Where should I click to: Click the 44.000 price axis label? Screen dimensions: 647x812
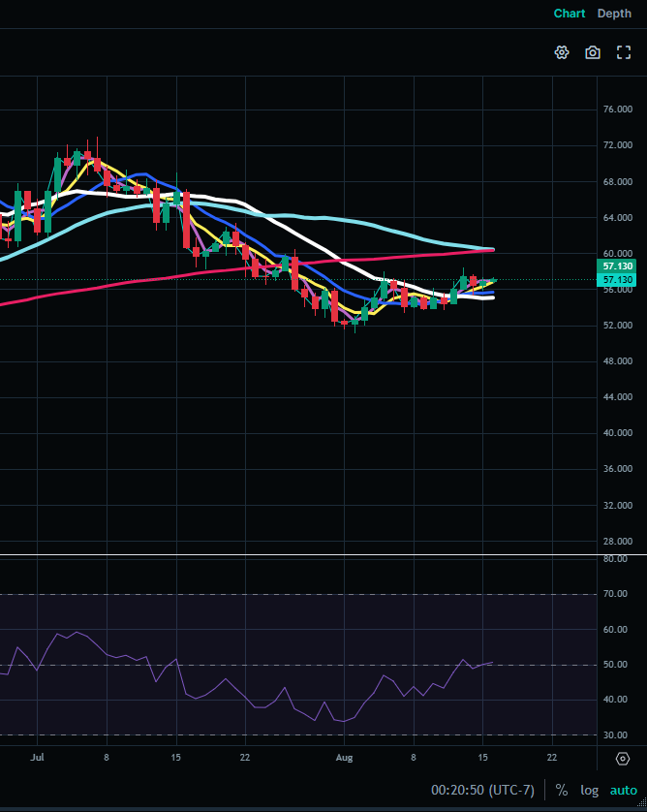point(618,397)
